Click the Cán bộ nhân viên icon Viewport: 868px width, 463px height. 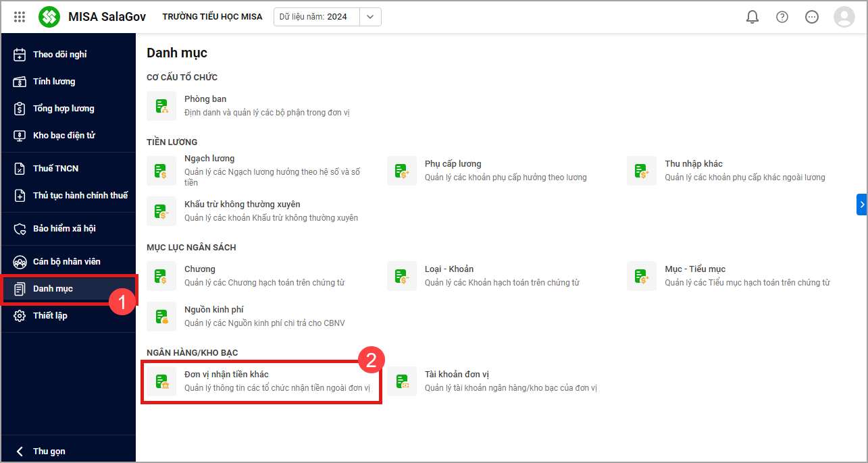point(20,262)
